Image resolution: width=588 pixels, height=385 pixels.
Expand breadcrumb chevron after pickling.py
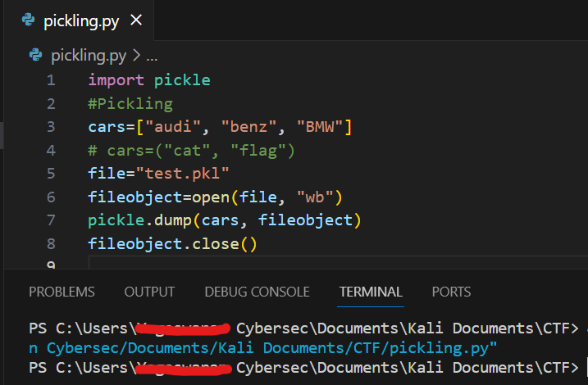(x=136, y=56)
